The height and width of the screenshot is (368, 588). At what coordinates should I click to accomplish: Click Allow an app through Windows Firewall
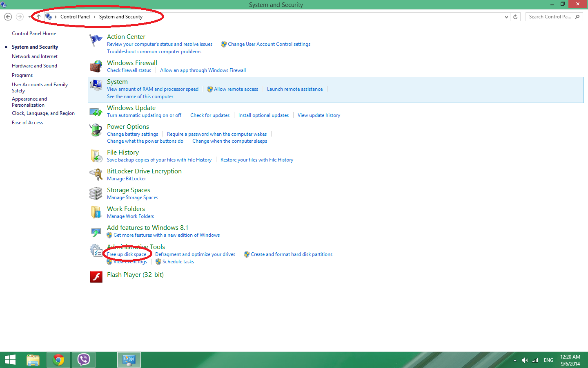coord(203,70)
